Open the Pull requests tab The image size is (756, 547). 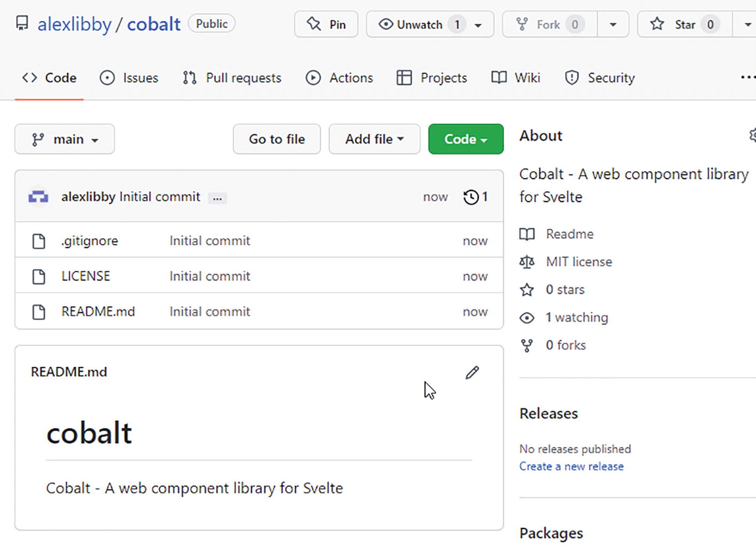232,78
